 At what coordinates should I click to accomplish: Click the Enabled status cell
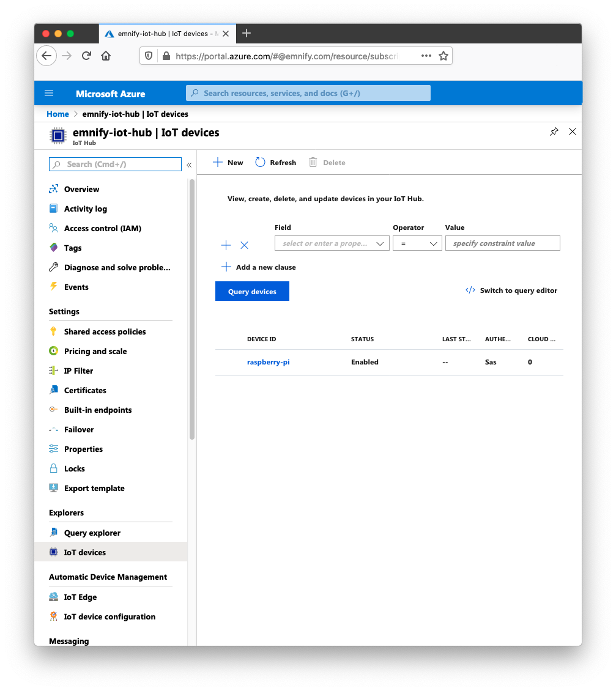(365, 362)
